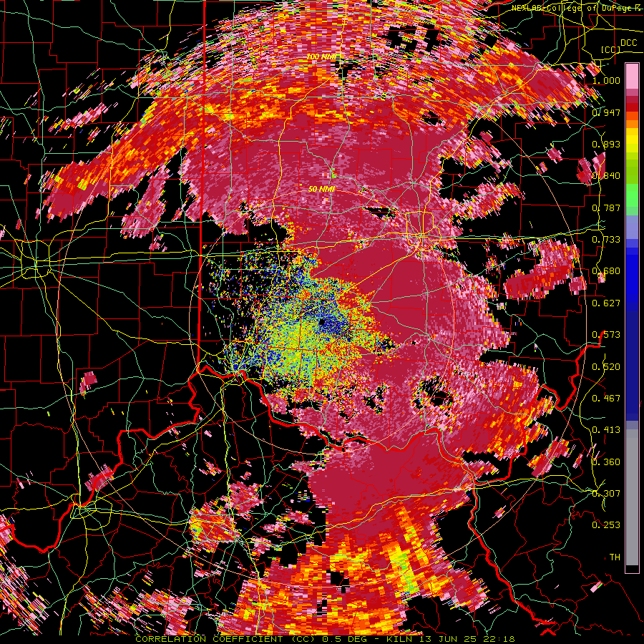The image size is (644, 644).
Task: Click the 0.413 legend value
Action: click(x=606, y=430)
